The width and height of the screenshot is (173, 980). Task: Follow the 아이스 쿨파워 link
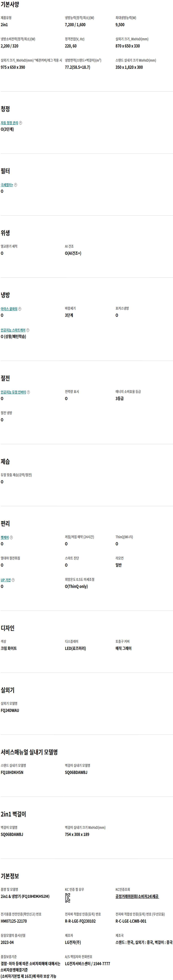[x=9, y=309]
